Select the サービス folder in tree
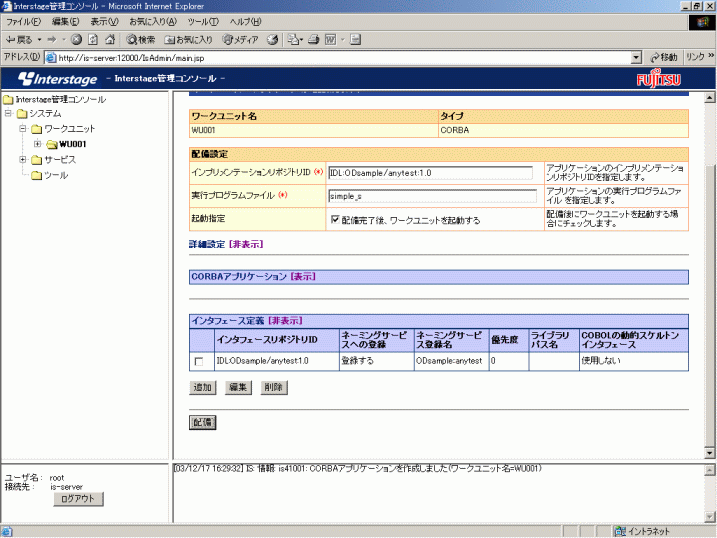The width and height of the screenshot is (717, 538). point(54,160)
